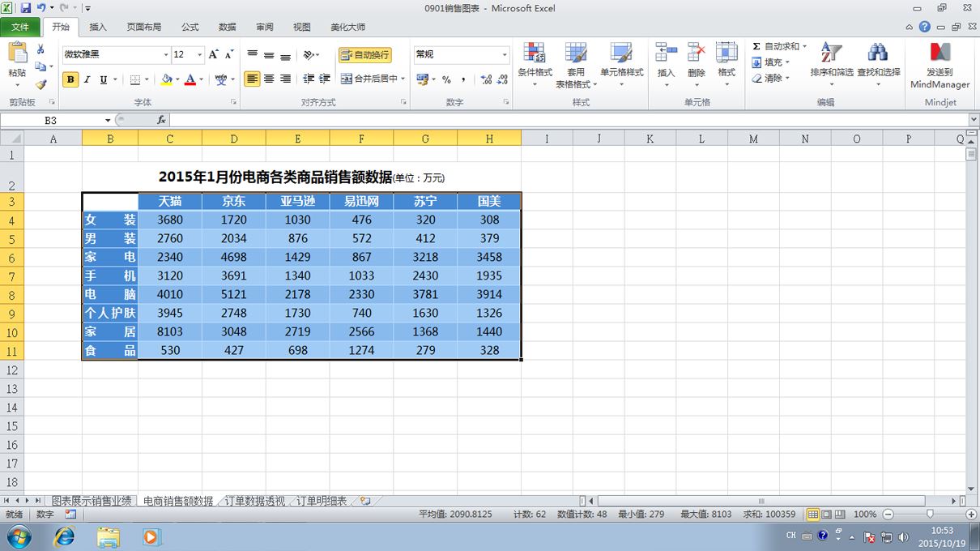Screen dimensions: 980x551
Task: Click the formula bar input field
Action: tap(567, 120)
